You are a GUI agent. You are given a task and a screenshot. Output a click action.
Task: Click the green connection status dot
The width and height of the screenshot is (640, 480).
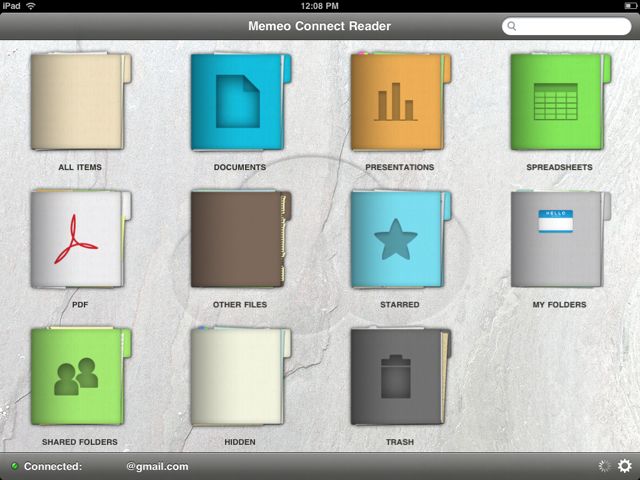point(15,466)
